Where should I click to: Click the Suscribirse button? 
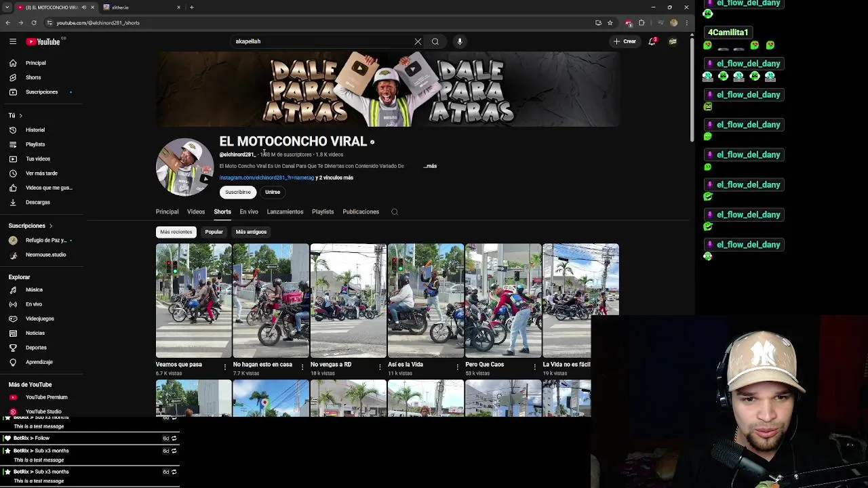(238, 192)
